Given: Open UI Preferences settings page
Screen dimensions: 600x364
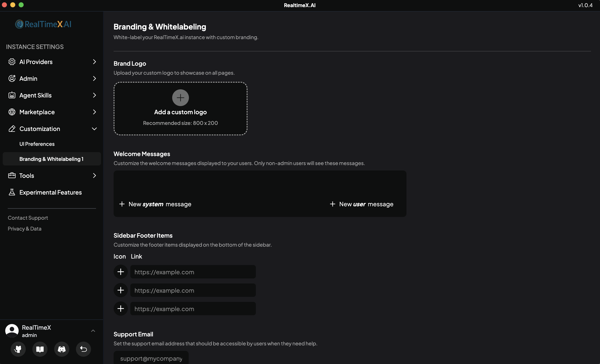Looking at the screenshot, I should [x=37, y=144].
